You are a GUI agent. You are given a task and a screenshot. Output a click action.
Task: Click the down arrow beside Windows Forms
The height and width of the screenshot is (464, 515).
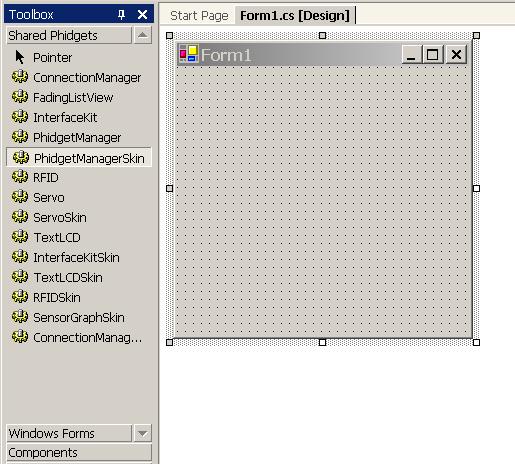tap(143, 433)
